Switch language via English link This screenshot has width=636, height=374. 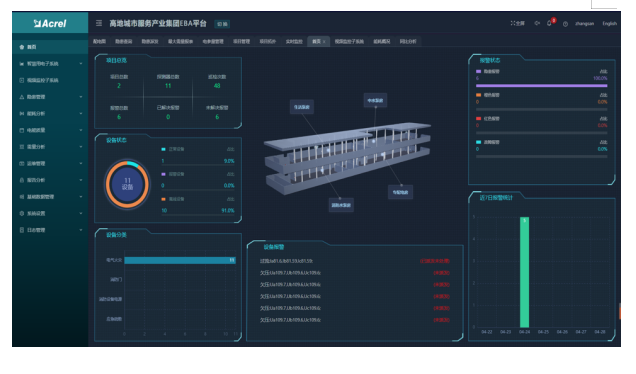tap(609, 24)
